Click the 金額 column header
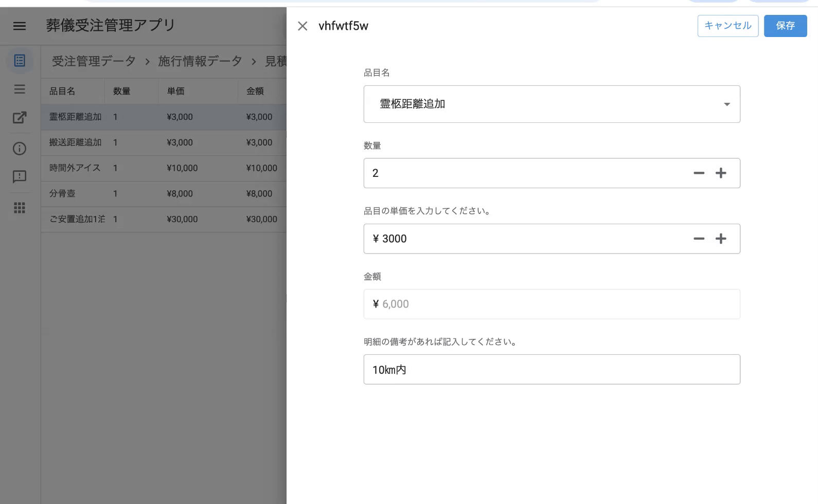 (255, 91)
